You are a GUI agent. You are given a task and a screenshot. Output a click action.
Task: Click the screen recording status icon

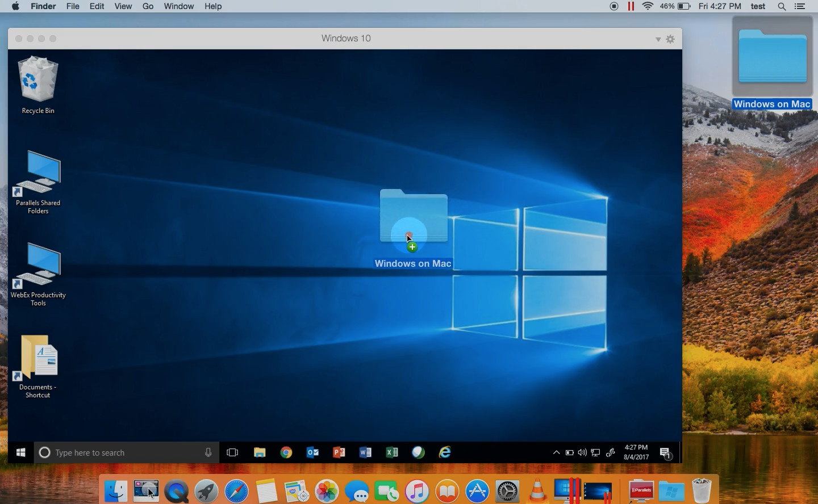(614, 6)
